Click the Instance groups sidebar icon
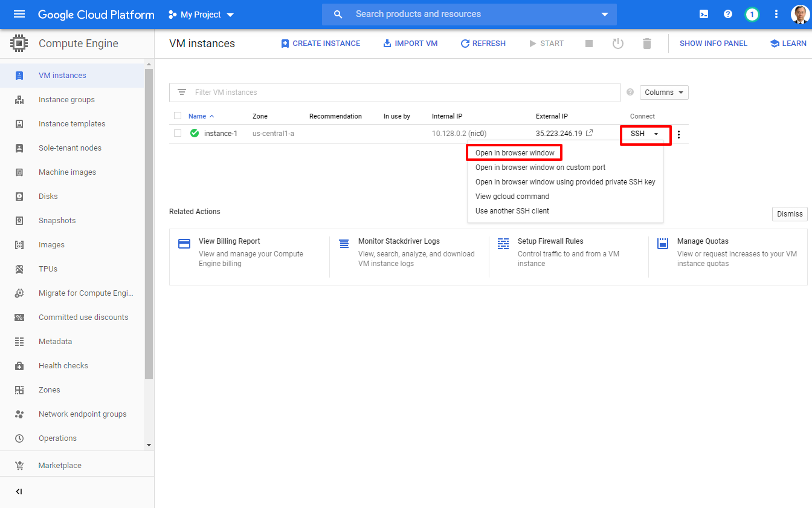The height and width of the screenshot is (508, 812). pyautogui.click(x=19, y=100)
